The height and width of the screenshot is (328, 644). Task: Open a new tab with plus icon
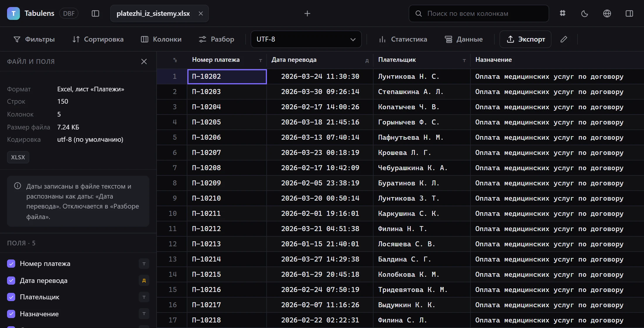[307, 13]
